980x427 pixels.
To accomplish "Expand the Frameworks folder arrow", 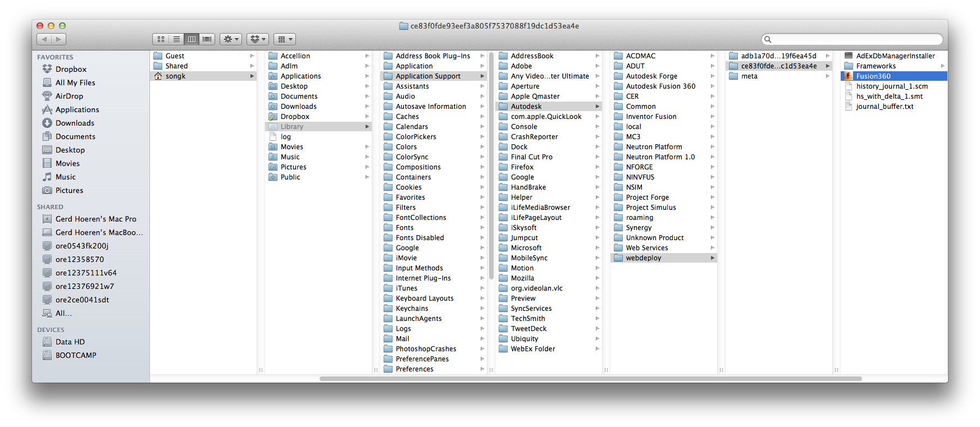I will point(943,66).
